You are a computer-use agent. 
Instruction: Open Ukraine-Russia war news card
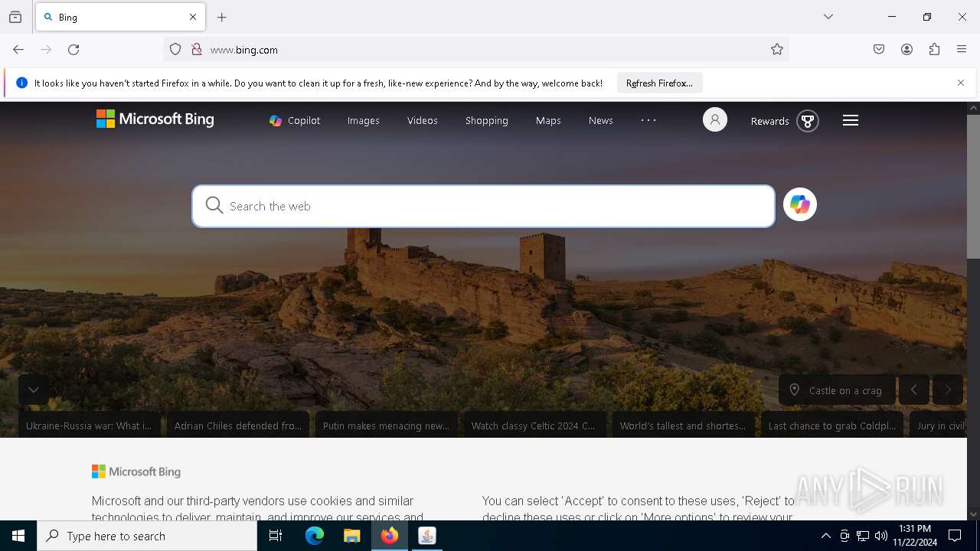[x=90, y=425]
